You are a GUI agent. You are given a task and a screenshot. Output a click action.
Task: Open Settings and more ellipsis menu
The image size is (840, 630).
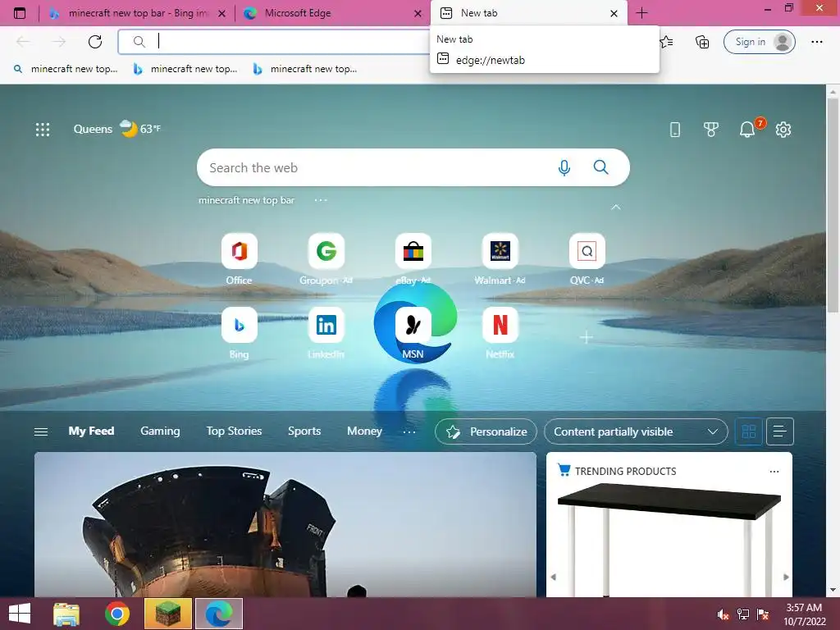pyautogui.click(x=816, y=42)
